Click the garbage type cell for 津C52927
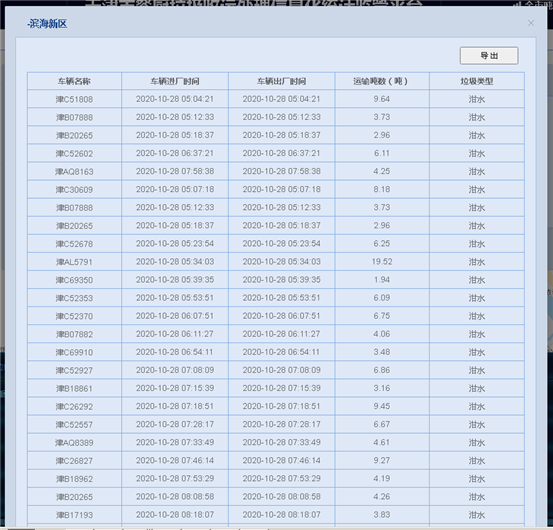Screen dimensions: 553x530 [477, 370]
